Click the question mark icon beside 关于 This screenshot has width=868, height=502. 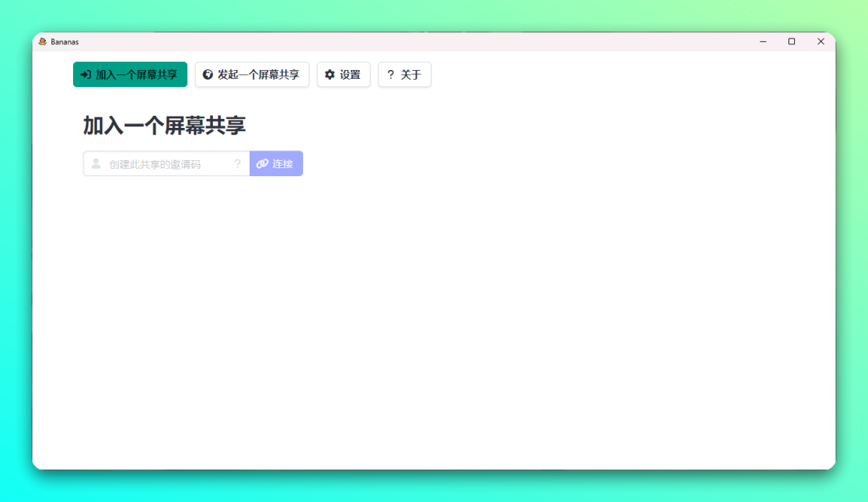[391, 75]
